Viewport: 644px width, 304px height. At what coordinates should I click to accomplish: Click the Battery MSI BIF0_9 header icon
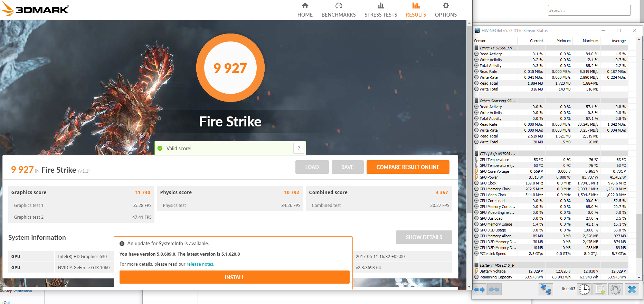pyautogui.click(x=476, y=265)
